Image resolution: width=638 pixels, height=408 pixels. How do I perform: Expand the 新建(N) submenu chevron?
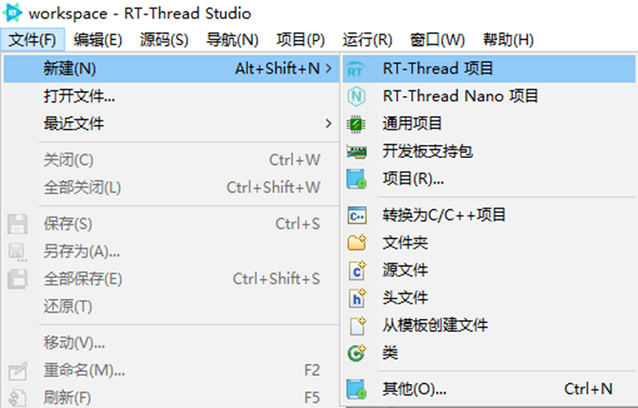click(328, 68)
